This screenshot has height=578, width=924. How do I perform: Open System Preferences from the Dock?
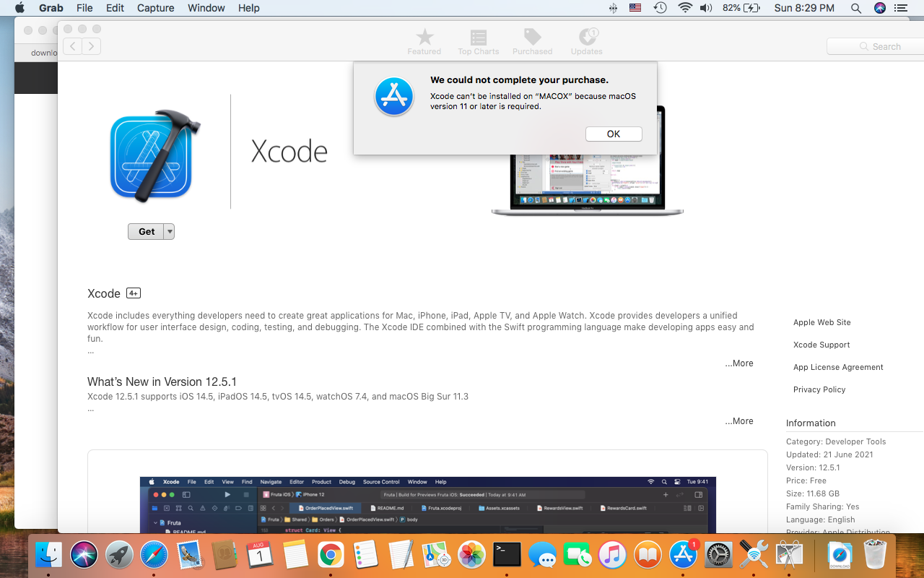719,555
